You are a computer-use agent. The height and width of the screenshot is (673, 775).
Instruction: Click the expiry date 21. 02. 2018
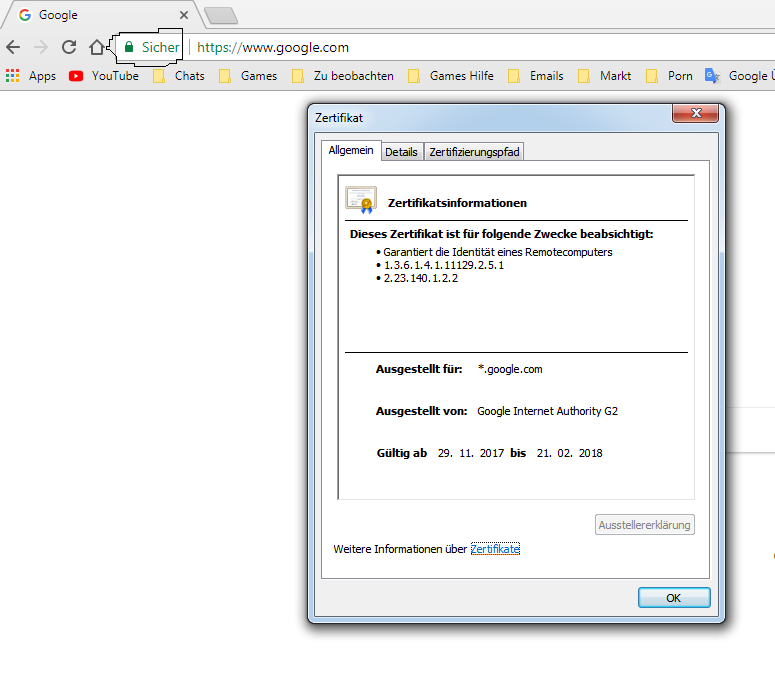[x=569, y=453]
